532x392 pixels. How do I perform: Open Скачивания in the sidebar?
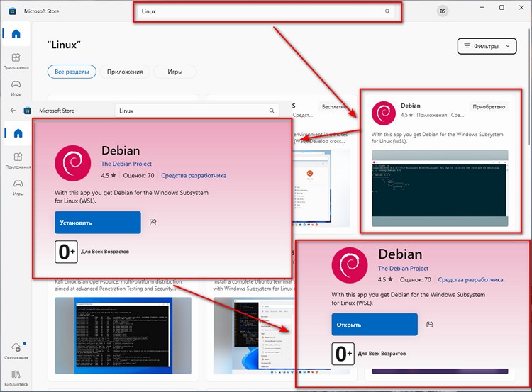point(16,351)
